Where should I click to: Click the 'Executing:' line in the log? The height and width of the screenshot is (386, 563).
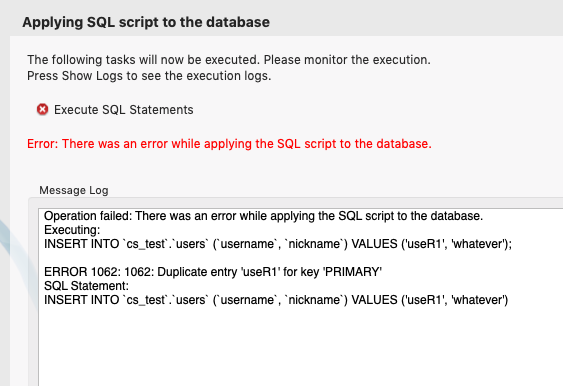tap(72, 230)
